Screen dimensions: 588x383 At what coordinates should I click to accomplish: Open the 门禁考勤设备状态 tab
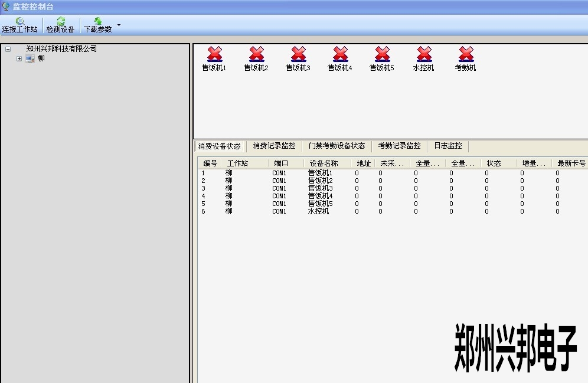(337, 146)
